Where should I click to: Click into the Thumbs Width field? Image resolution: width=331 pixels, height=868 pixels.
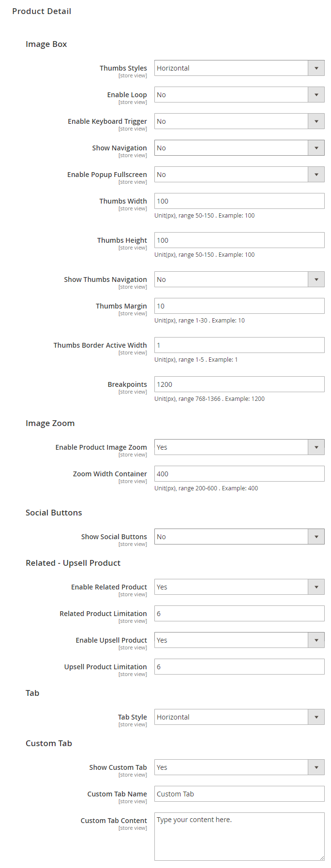pyautogui.click(x=239, y=201)
